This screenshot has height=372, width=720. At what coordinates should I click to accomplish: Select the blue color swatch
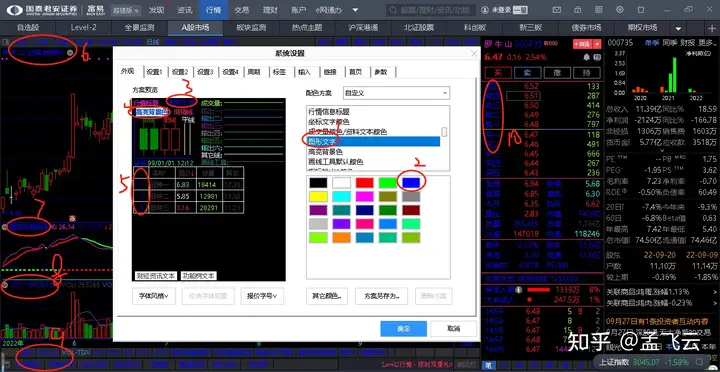coord(411,183)
